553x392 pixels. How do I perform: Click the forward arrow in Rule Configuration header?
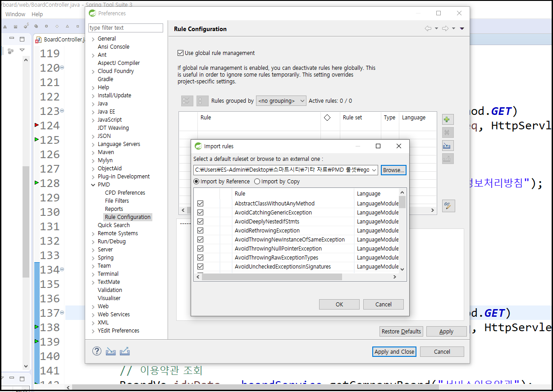pyautogui.click(x=445, y=28)
